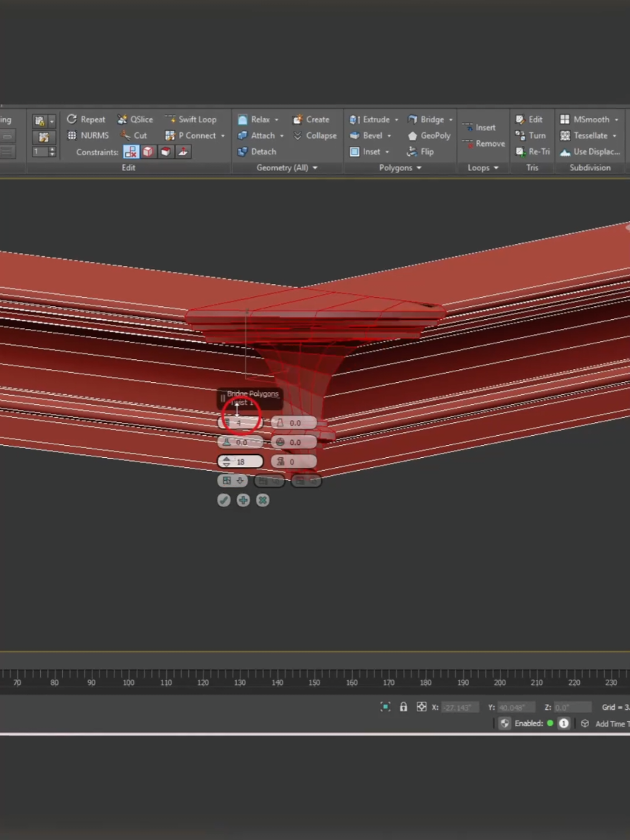630x840 pixels.
Task: Click the Flip polygons tool
Action: pyautogui.click(x=420, y=152)
